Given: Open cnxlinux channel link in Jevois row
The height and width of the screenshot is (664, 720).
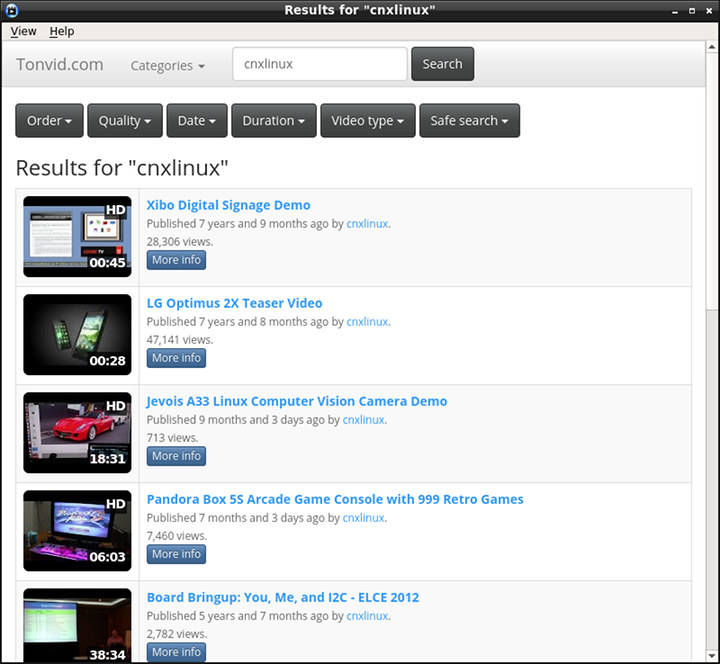Looking at the screenshot, I should click(364, 420).
